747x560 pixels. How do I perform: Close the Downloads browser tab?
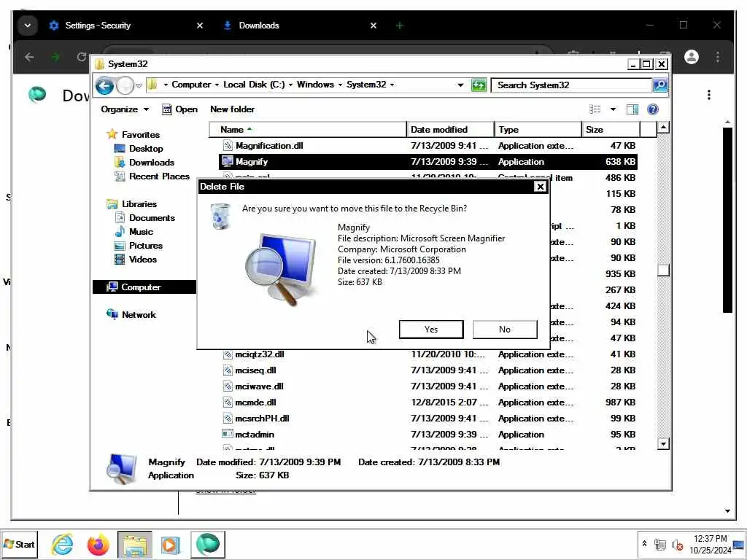point(373,26)
